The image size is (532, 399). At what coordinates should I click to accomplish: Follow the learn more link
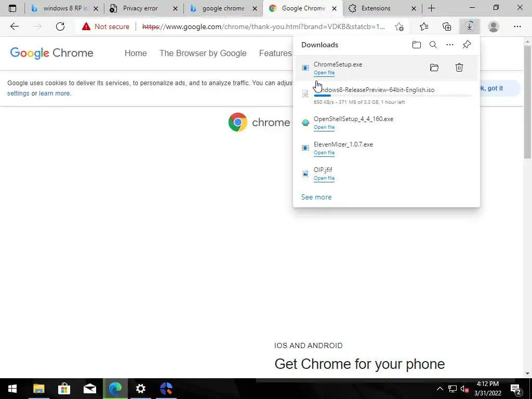coord(54,94)
